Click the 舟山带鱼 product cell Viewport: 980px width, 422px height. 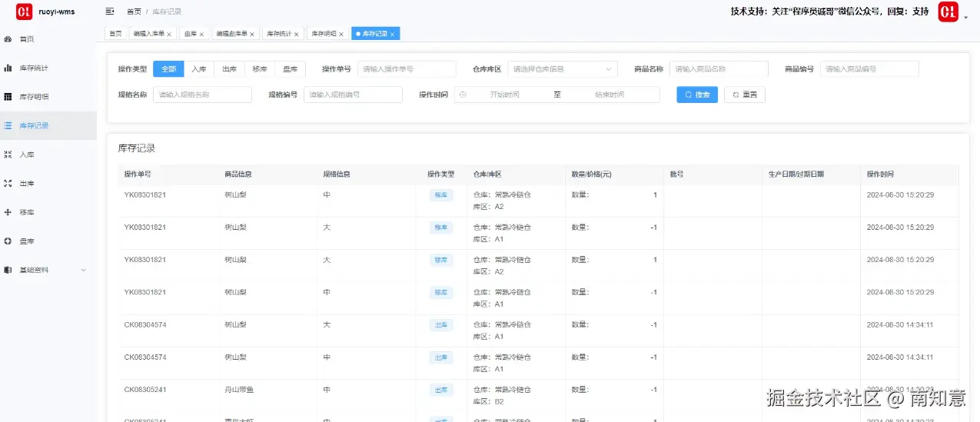pyautogui.click(x=240, y=390)
